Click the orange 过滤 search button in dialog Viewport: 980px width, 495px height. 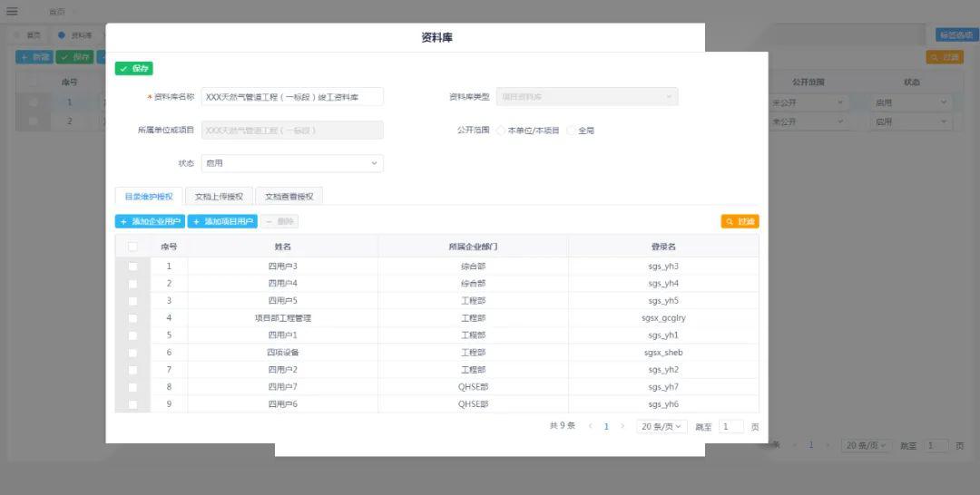[740, 221]
